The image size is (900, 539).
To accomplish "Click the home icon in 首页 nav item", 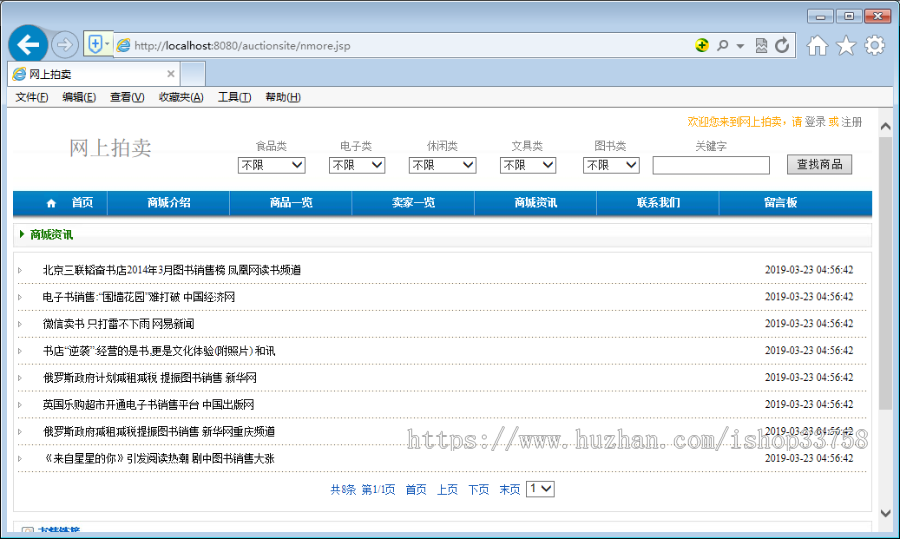I will [51, 203].
